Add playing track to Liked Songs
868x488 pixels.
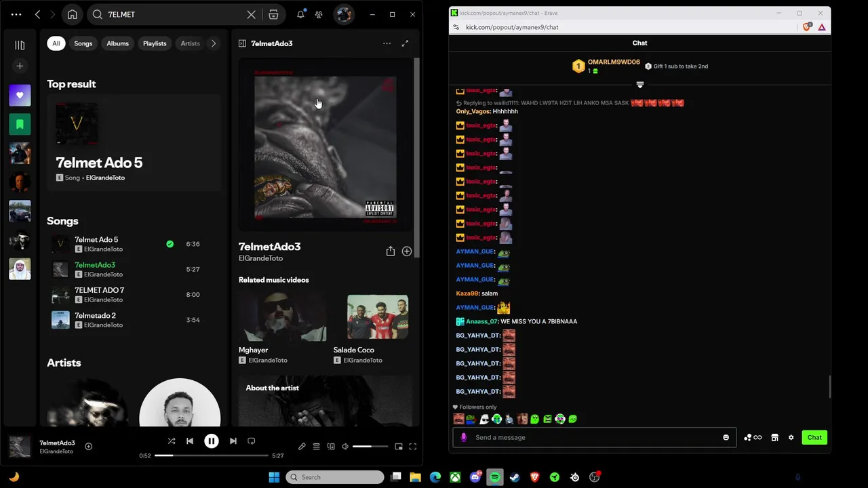click(88, 446)
